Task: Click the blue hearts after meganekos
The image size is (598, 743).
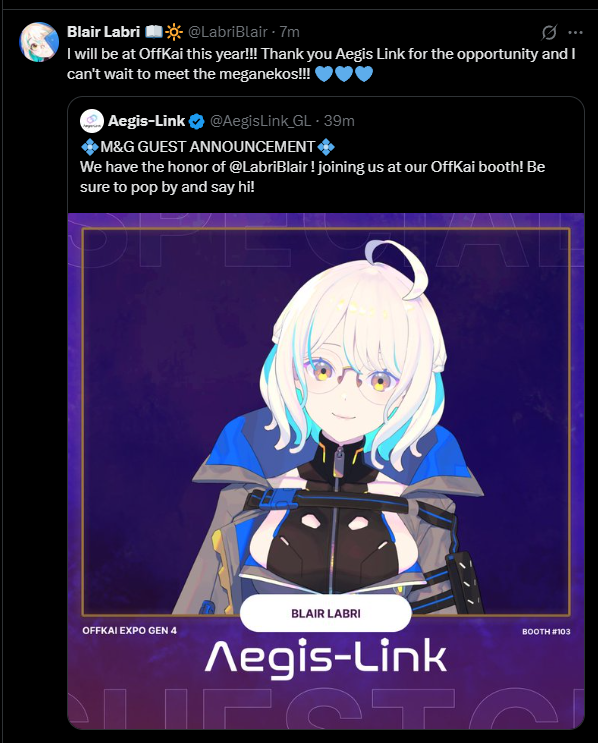Action: pyautogui.click(x=344, y=74)
